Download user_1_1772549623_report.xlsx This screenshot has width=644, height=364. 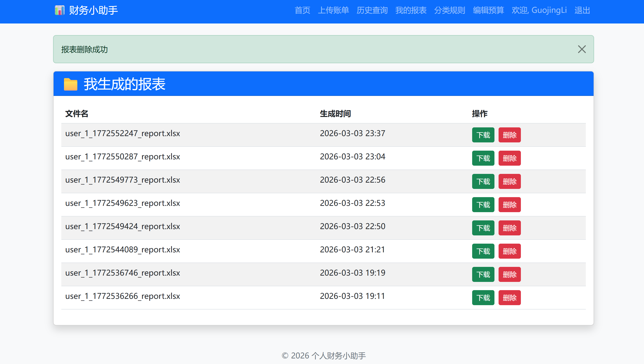tap(483, 205)
